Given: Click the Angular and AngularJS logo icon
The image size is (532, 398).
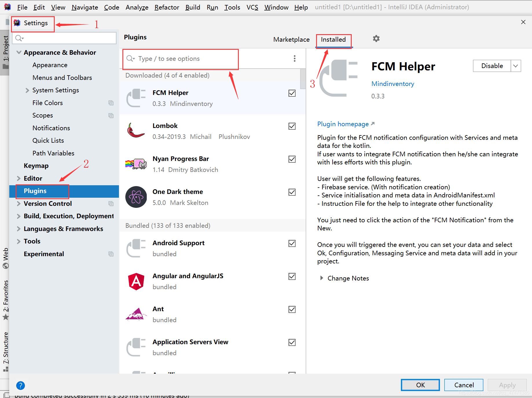Looking at the screenshot, I should click(x=136, y=281).
